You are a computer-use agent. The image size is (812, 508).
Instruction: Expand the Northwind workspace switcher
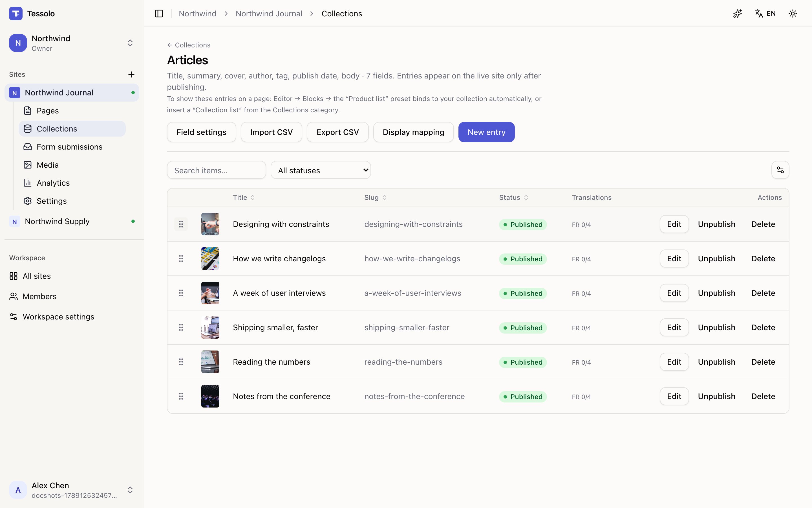point(72,43)
